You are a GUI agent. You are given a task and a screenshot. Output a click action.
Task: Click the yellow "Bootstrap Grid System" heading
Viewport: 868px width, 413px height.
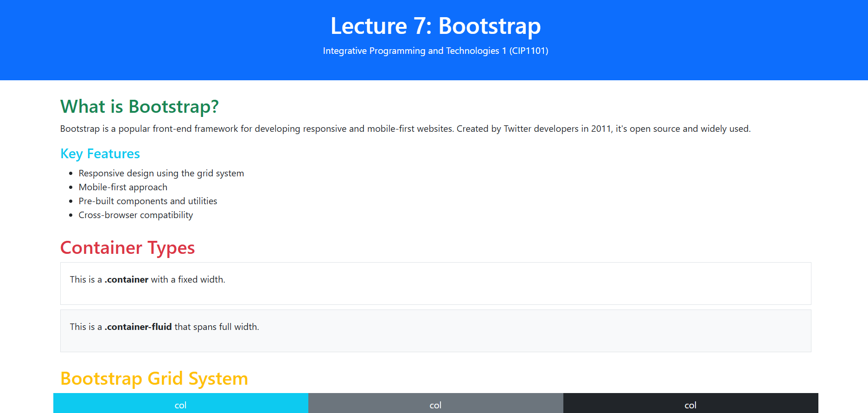154,379
